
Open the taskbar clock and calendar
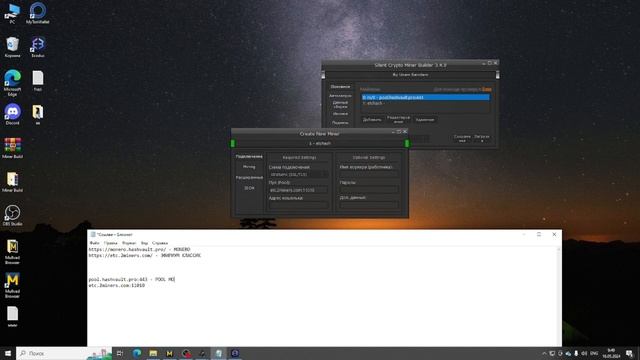tap(611, 353)
